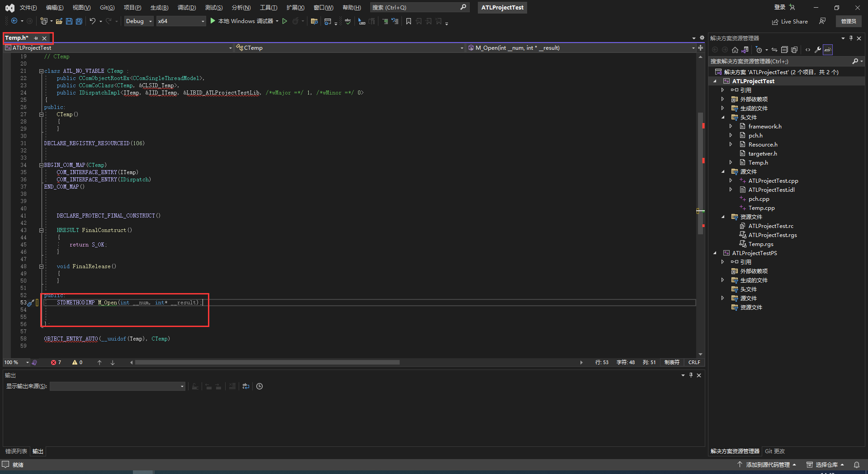The height and width of the screenshot is (474, 868).
Task: Save the current file with the single-disk icon
Action: (x=69, y=21)
